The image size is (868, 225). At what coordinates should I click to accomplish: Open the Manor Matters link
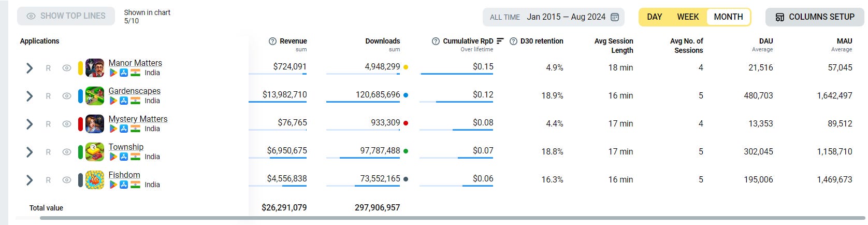(135, 63)
